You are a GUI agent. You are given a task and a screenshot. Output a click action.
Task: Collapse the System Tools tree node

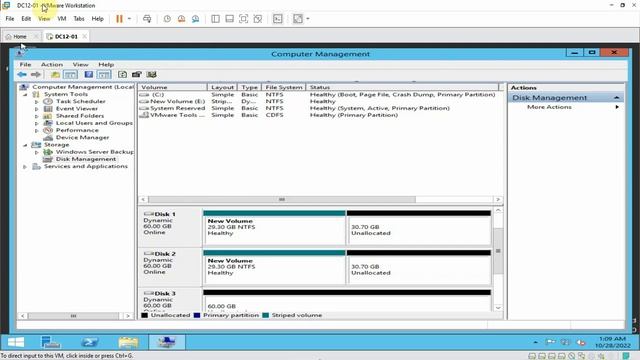coord(25,94)
